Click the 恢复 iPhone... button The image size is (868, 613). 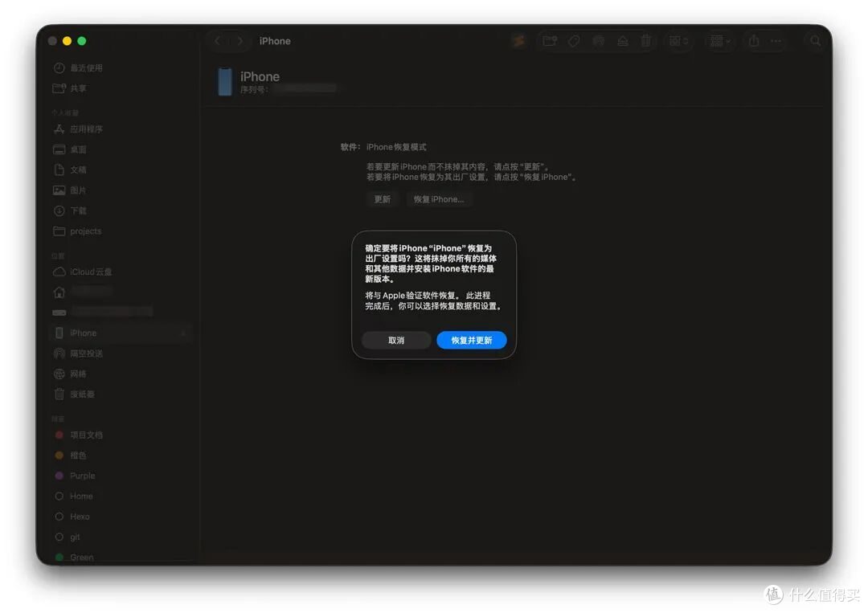[x=439, y=199]
